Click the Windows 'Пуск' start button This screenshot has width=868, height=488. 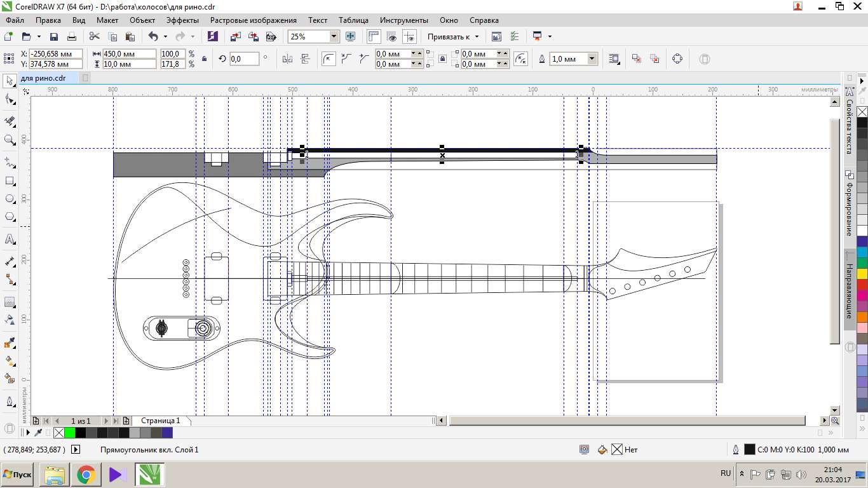click(x=17, y=475)
